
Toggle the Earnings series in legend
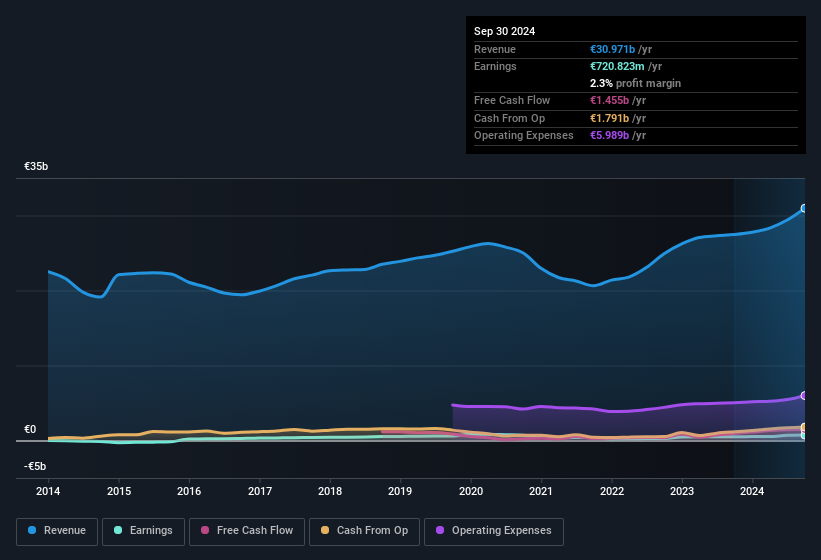(138, 530)
